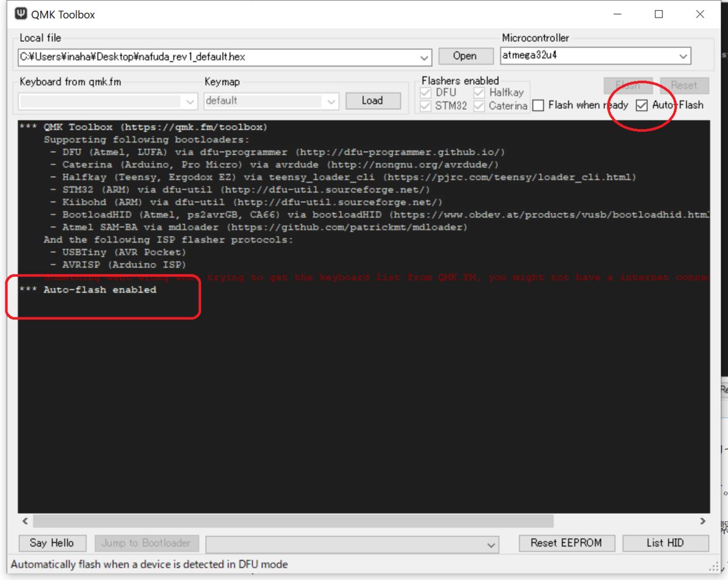The image size is (728, 580).
Task: Click the QMK Toolbox app icon in title bar
Action: (21, 14)
